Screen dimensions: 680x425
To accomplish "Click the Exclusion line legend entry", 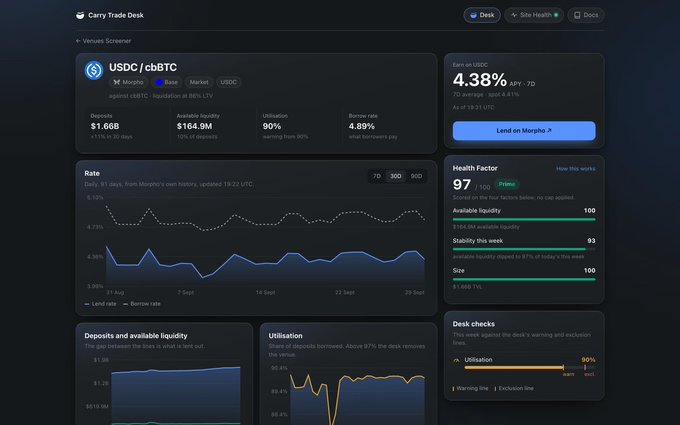I will 514,389.
